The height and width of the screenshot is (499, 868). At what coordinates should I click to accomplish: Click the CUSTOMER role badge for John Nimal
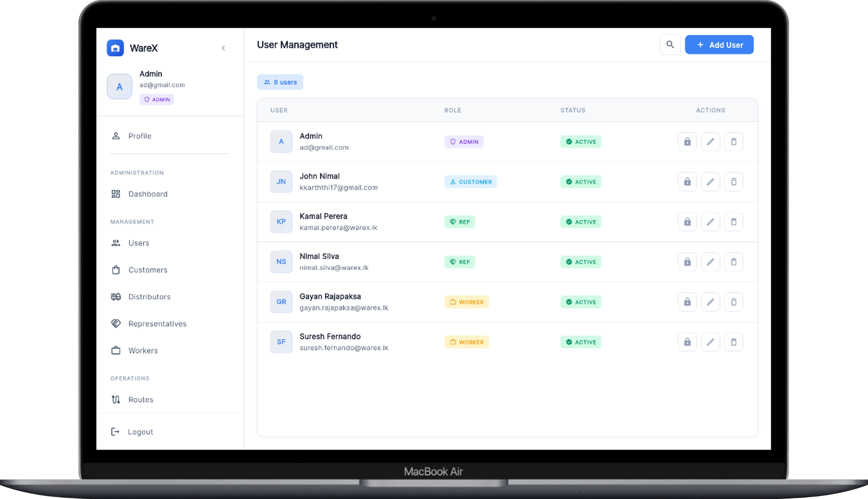(471, 182)
